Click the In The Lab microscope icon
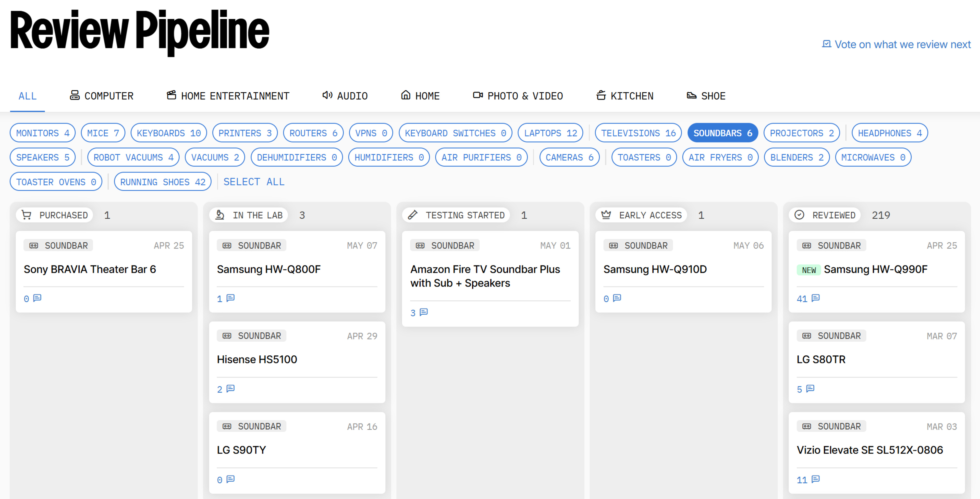Viewport: 980px width, 499px height. [219, 215]
